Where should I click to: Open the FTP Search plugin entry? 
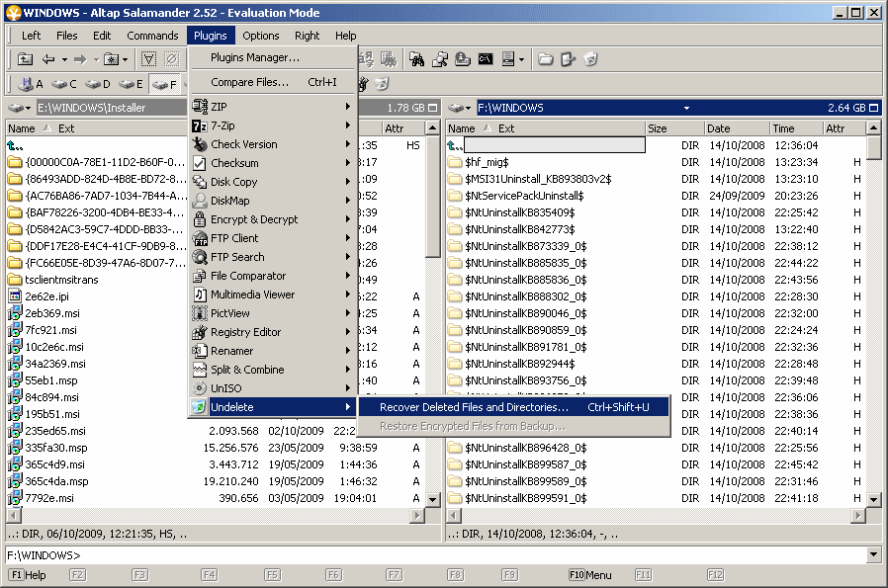coord(272,256)
